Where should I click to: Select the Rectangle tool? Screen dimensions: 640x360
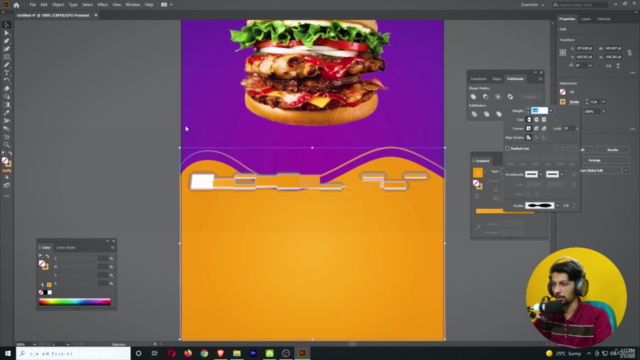pyautogui.click(x=7, y=57)
